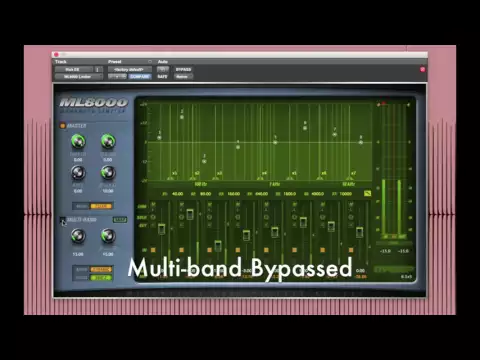
Task: Toggle band 8 orange IN button
Action: point(351,250)
